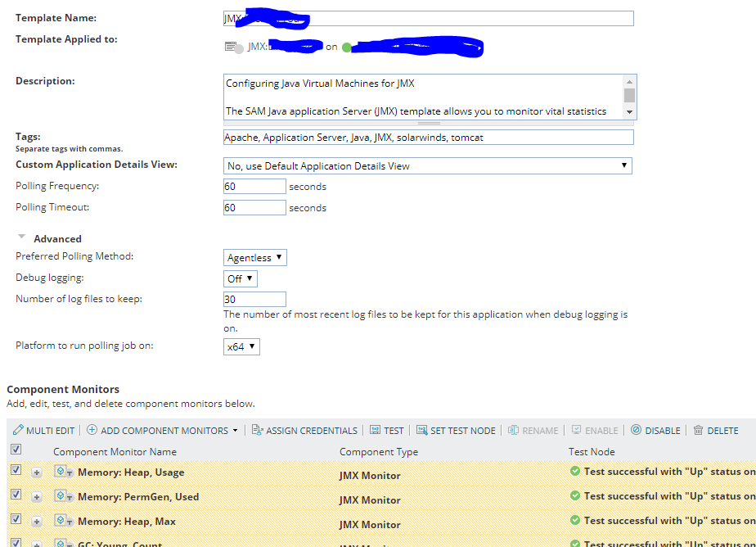The image size is (756, 547).
Task: Click the Component Monitor Name column header
Action: click(x=115, y=452)
